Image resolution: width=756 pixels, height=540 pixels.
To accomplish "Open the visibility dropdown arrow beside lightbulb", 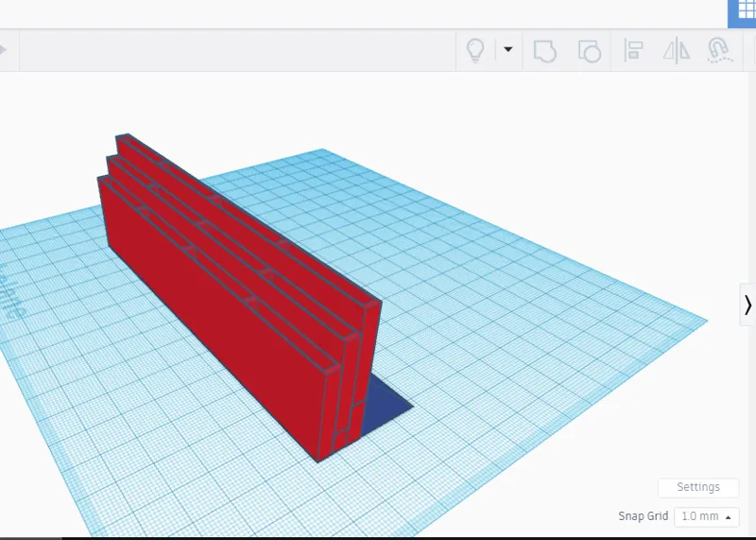I will [507, 49].
